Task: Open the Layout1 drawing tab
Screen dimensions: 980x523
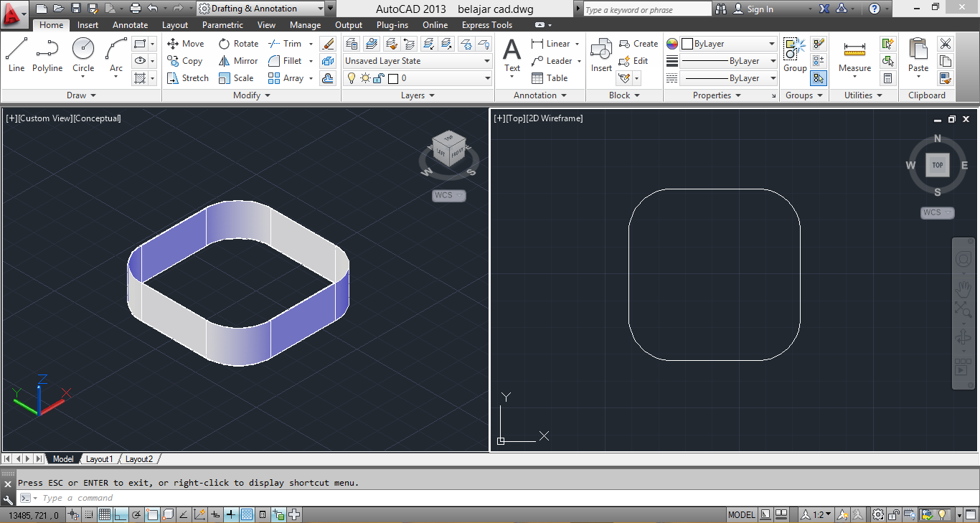Action: (x=99, y=459)
